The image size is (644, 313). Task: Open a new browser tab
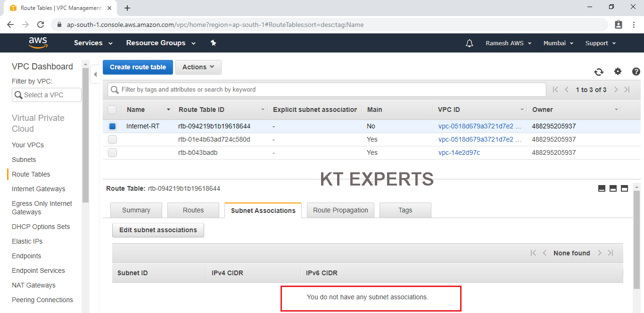point(127,8)
